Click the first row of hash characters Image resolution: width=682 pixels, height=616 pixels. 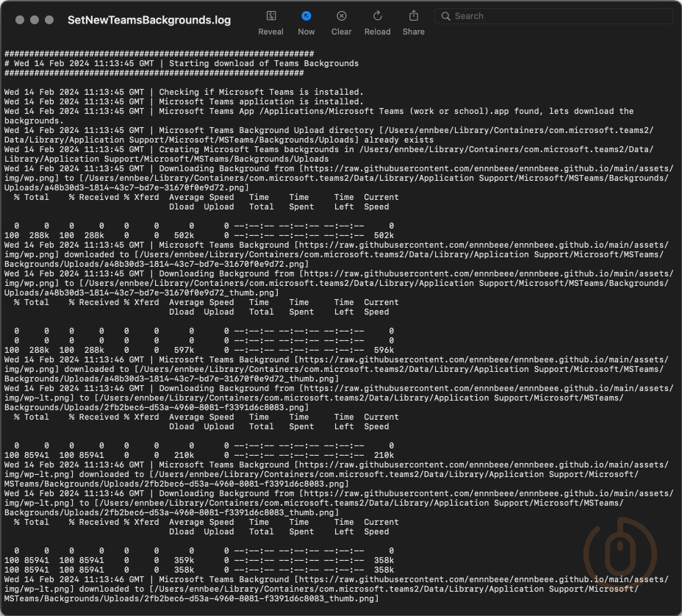coord(159,54)
